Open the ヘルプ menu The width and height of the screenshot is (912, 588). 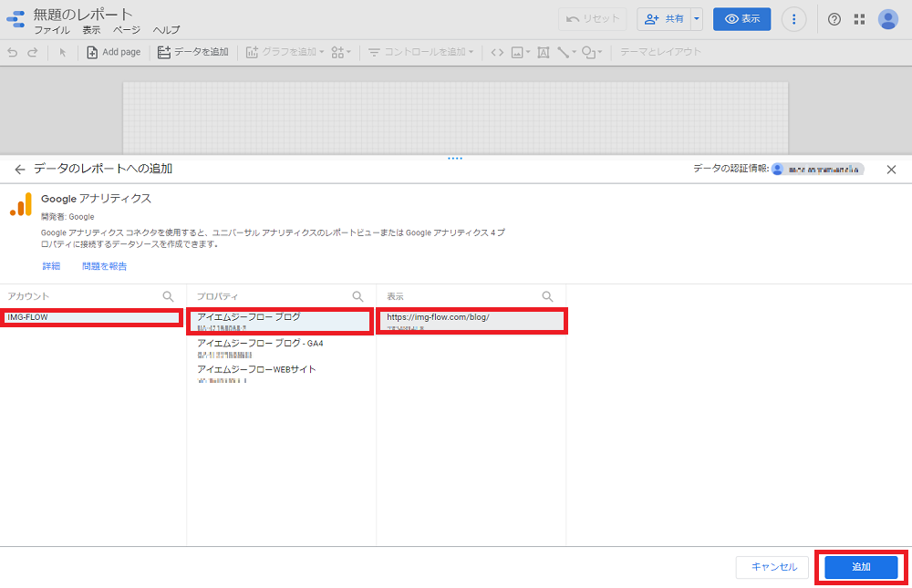[x=166, y=30]
